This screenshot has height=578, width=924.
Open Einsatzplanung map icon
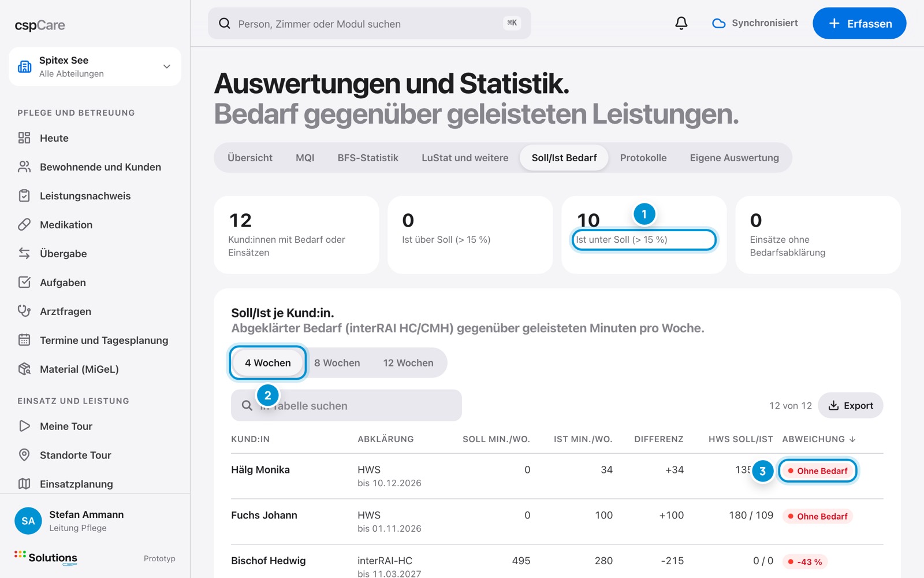click(24, 484)
